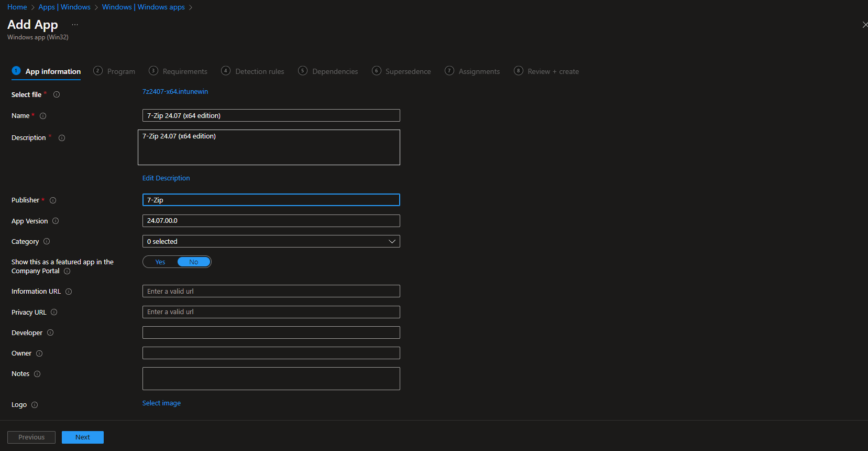Image resolution: width=868 pixels, height=451 pixels.
Task: Click the info icon next to Description
Action: click(x=62, y=138)
